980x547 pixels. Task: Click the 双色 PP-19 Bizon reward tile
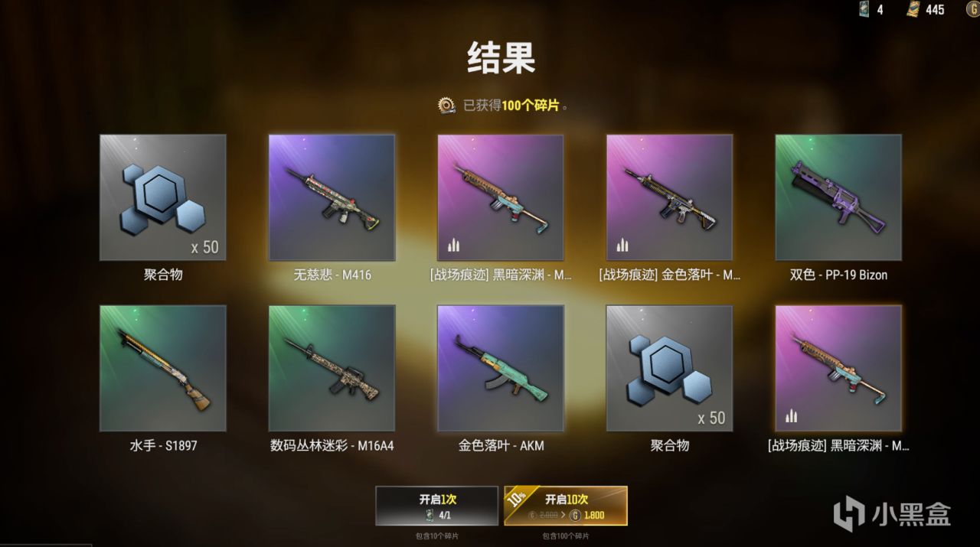pyautogui.click(x=838, y=197)
